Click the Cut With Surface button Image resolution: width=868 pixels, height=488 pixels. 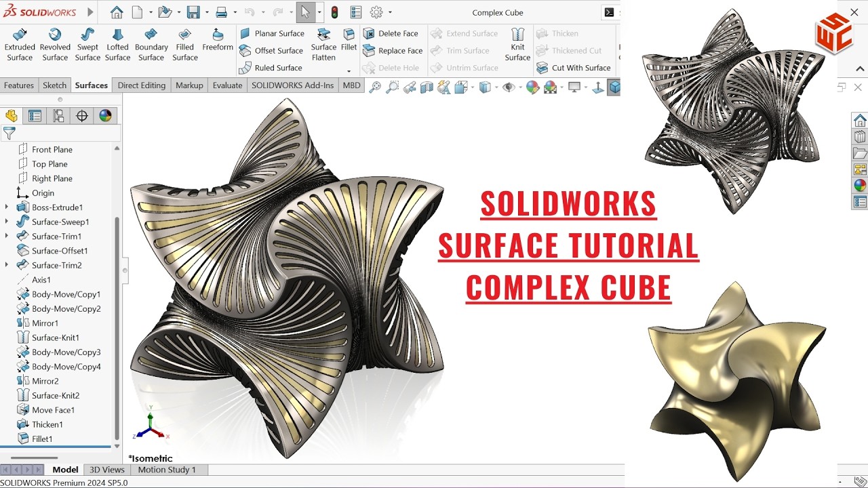(x=574, y=68)
